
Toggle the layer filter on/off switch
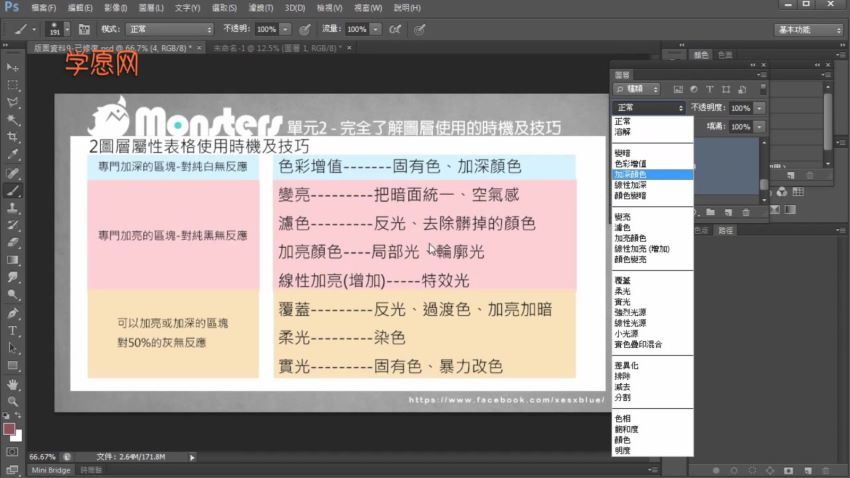pyautogui.click(x=762, y=89)
